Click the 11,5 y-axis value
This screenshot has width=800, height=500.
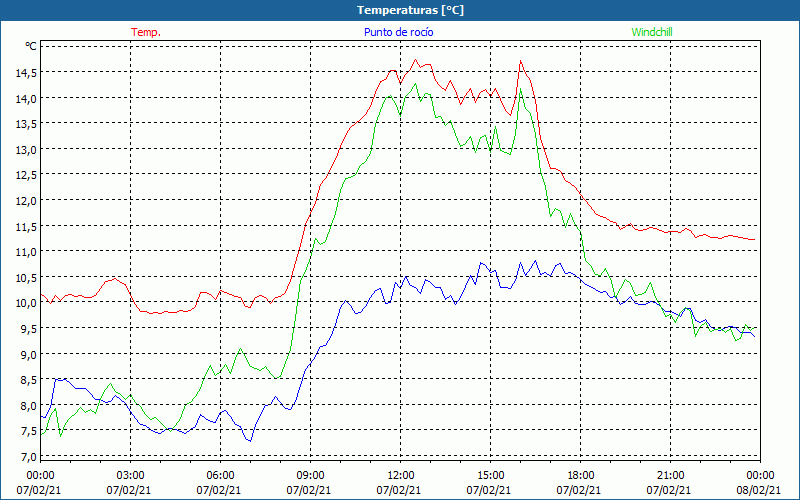pyautogui.click(x=26, y=226)
